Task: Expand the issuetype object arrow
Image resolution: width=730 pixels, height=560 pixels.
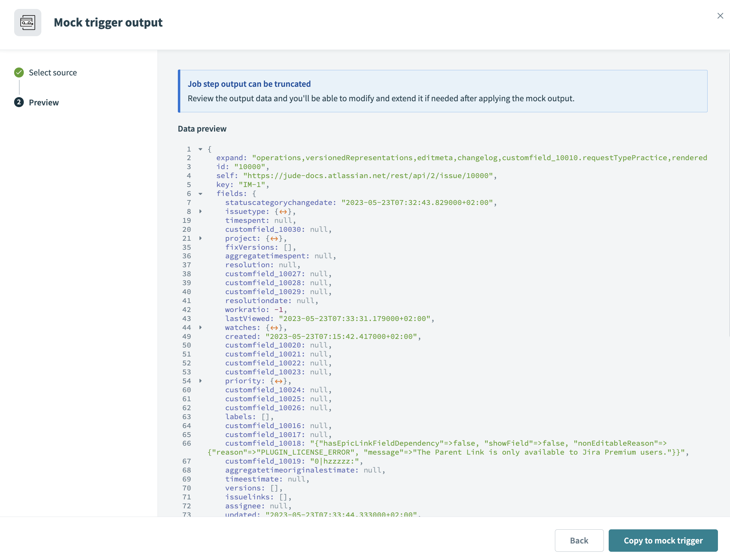Action: point(200,211)
